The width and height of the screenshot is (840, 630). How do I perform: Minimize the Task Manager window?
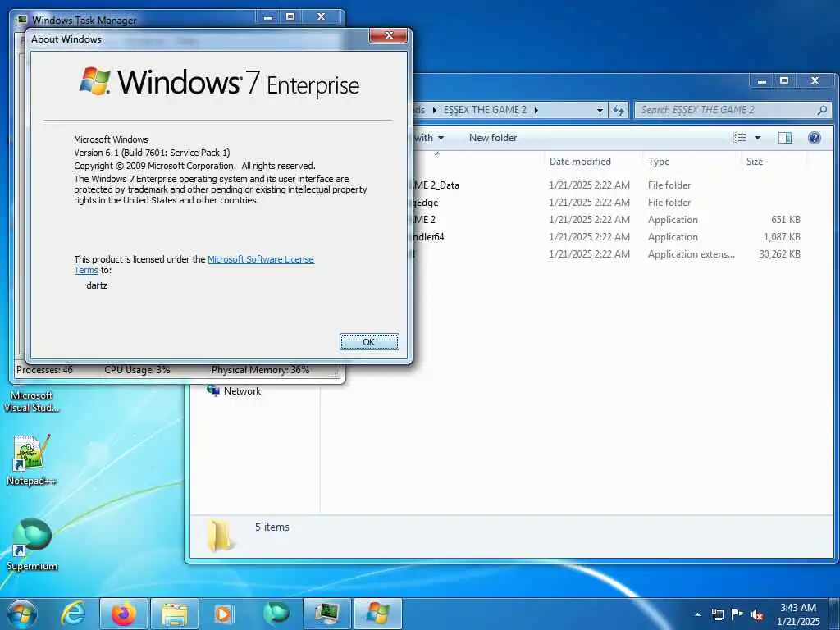(268, 17)
